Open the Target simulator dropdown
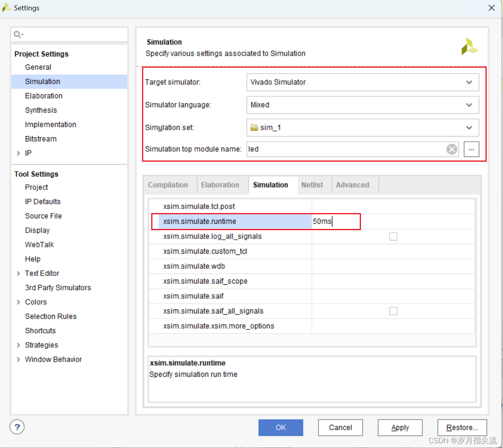Viewport: 503px width, 448px height. coord(363,82)
